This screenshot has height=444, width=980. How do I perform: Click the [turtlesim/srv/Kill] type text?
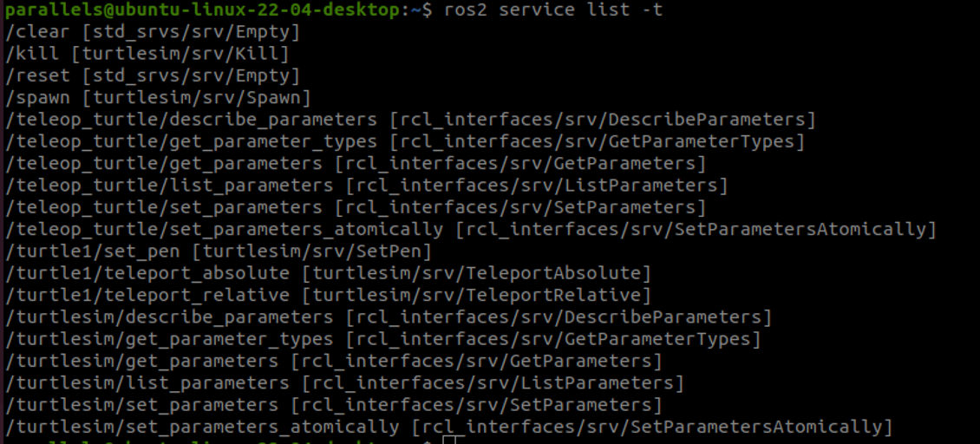click(x=180, y=54)
